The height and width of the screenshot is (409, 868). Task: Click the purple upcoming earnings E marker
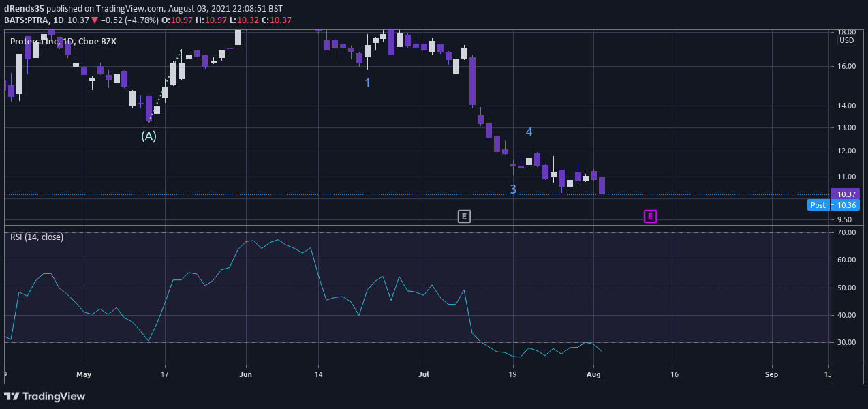point(651,217)
